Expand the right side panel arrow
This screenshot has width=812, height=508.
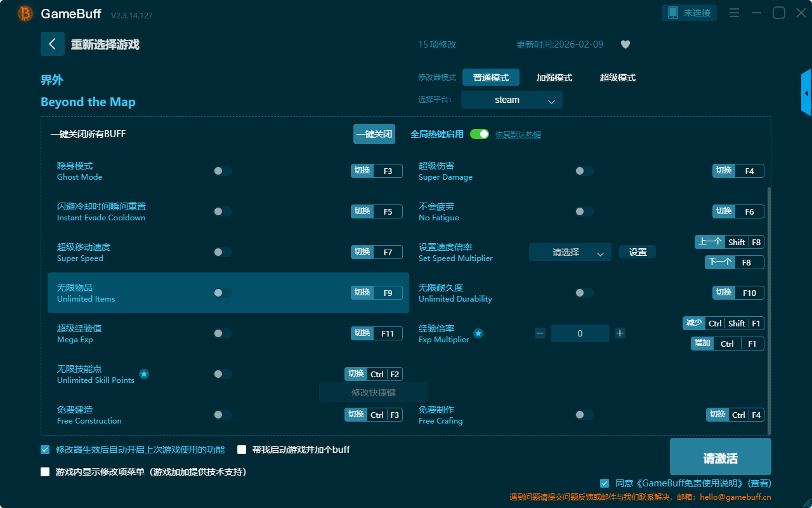(806, 93)
